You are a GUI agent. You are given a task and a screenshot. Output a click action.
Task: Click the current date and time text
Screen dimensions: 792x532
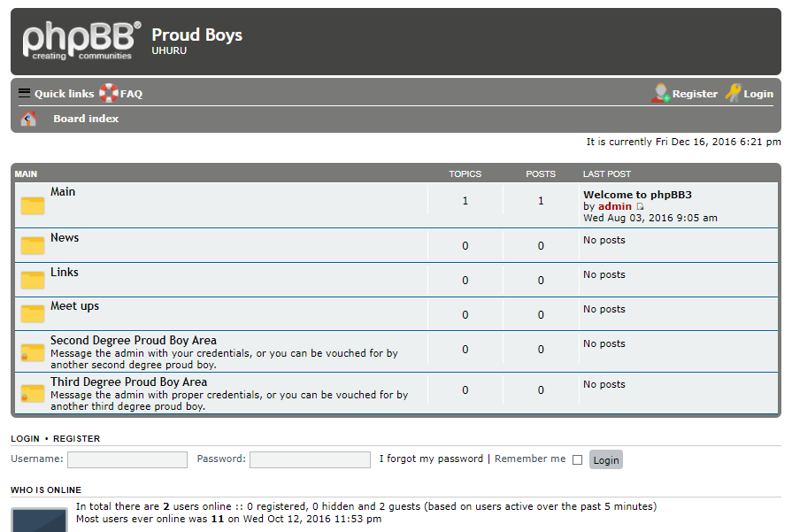click(x=683, y=142)
